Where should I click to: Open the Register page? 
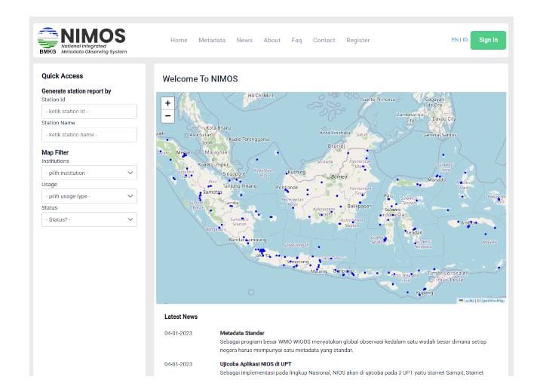pos(358,41)
